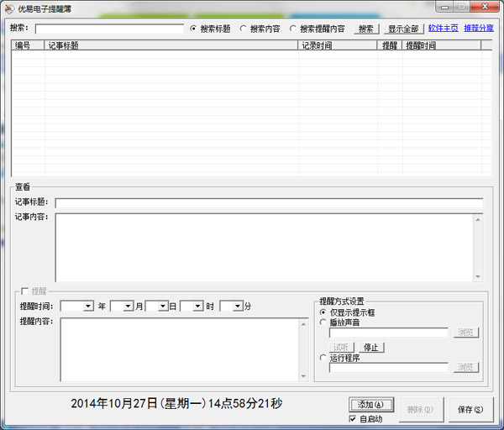Sort by 记录时间 column header

click(338, 45)
